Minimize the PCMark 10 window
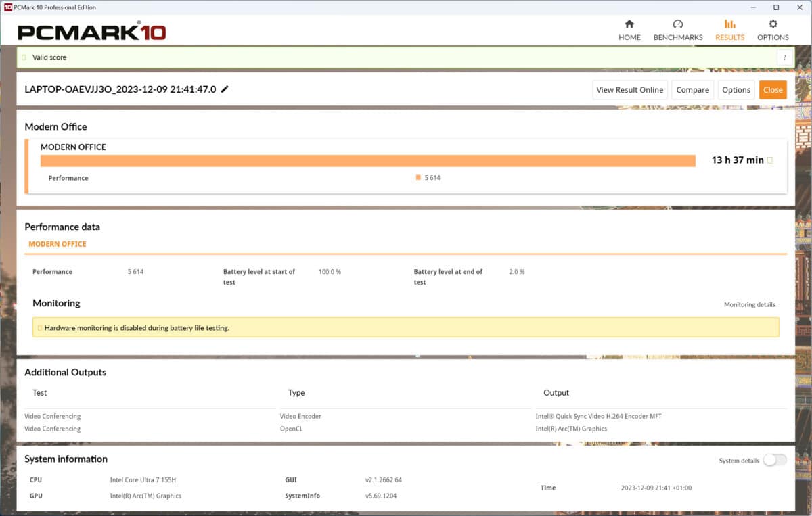The height and width of the screenshot is (516, 812). click(754, 7)
